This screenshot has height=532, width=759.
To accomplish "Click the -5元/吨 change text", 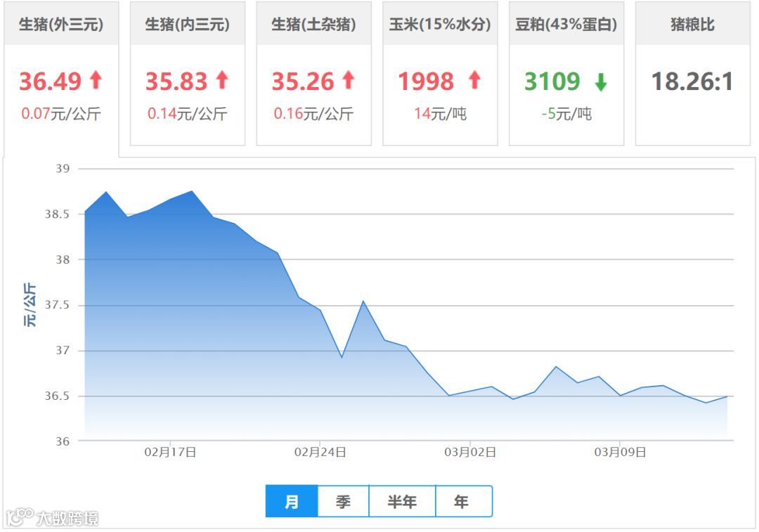I will coord(566,114).
